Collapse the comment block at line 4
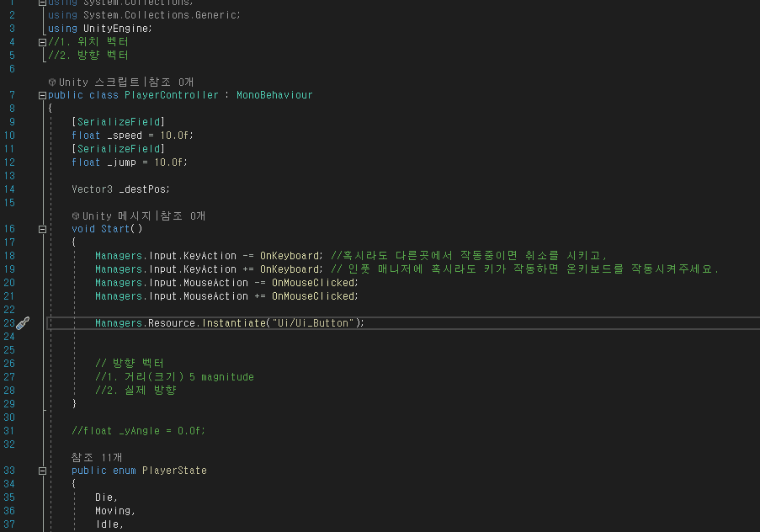 click(42, 42)
